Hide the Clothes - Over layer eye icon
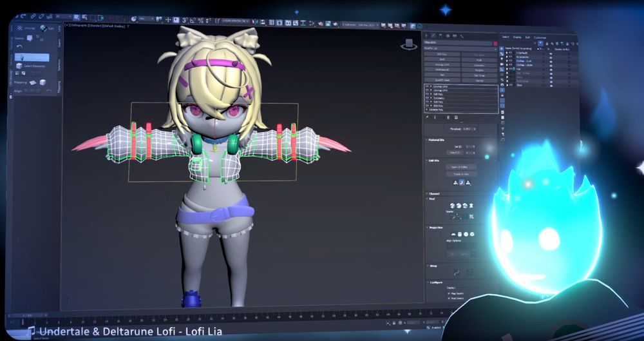This screenshot has height=341, width=644. 511,61
